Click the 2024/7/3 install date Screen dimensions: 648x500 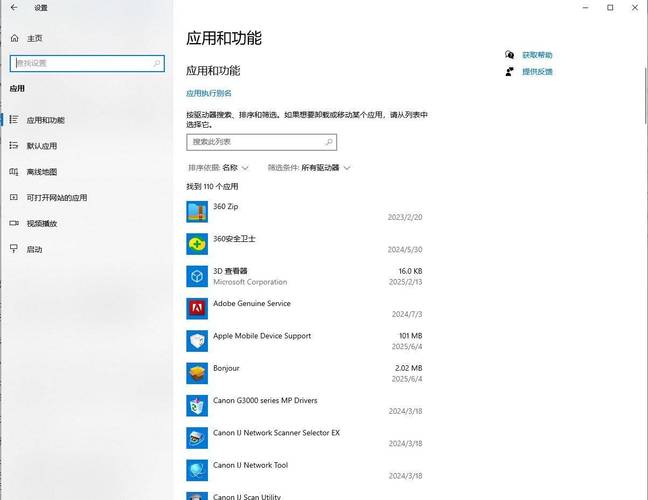click(407, 314)
